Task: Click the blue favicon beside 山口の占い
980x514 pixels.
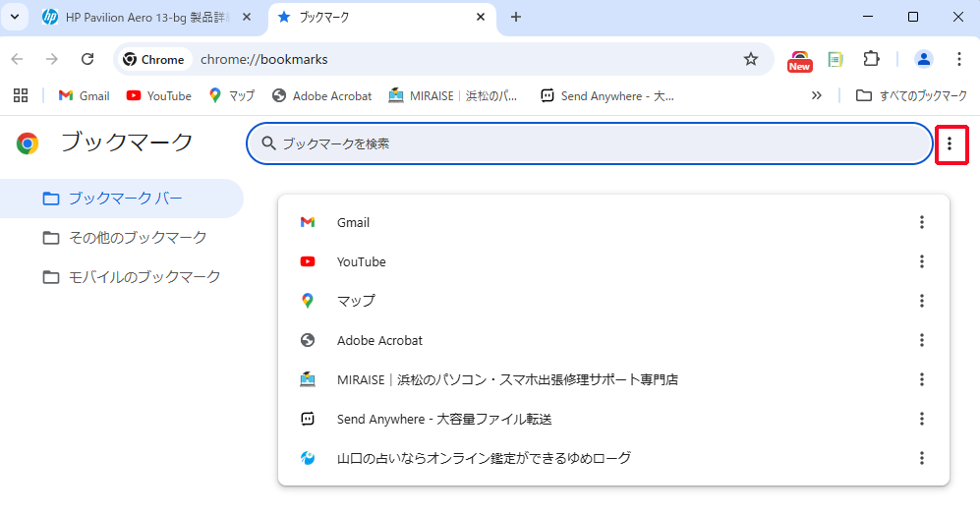Action: [308, 458]
